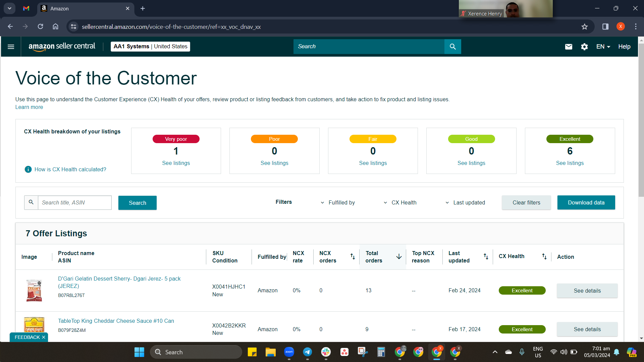Show hidden system tray icons
Image resolution: width=644 pixels, height=362 pixels.
click(x=495, y=352)
